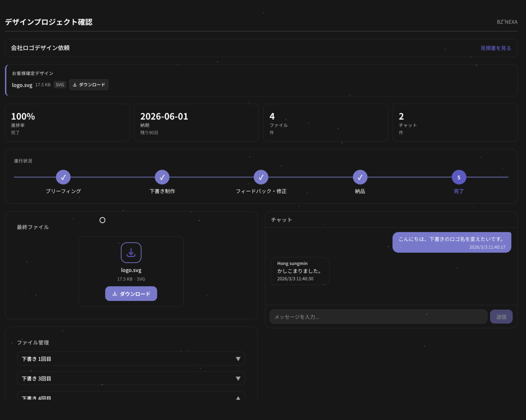Open the 見積書を見る link

pos(495,48)
